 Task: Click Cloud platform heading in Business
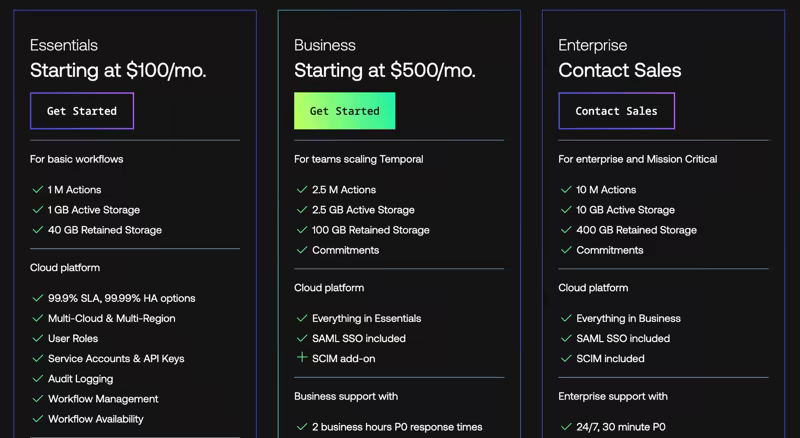tap(329, 288)
